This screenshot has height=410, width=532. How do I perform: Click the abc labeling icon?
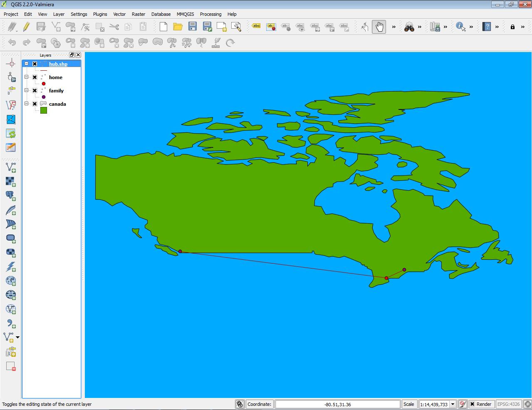tap(256, 26)
